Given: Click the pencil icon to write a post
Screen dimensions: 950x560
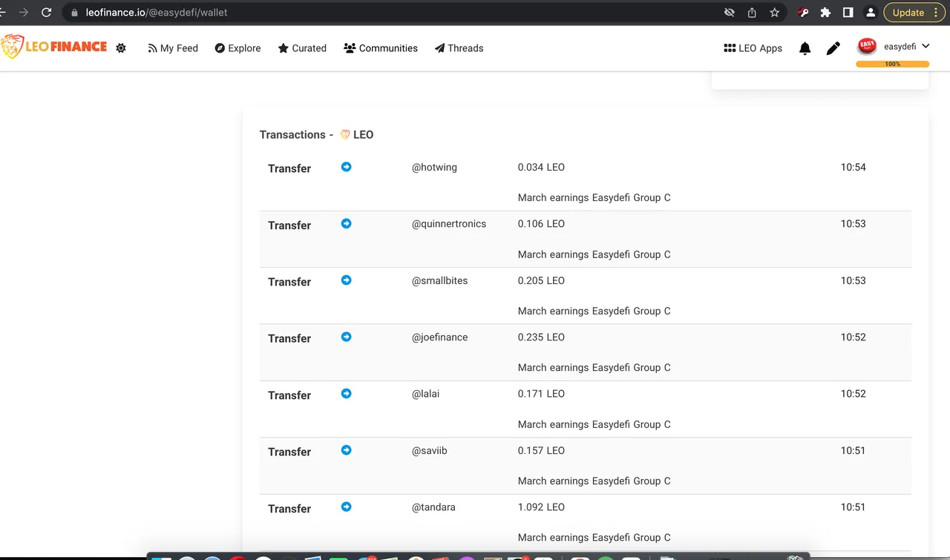Looking at the screenshot, I should coord(833,48).
